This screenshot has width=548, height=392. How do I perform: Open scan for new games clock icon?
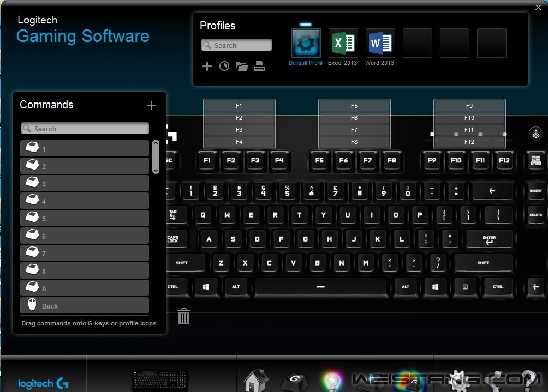pos(224,66)
